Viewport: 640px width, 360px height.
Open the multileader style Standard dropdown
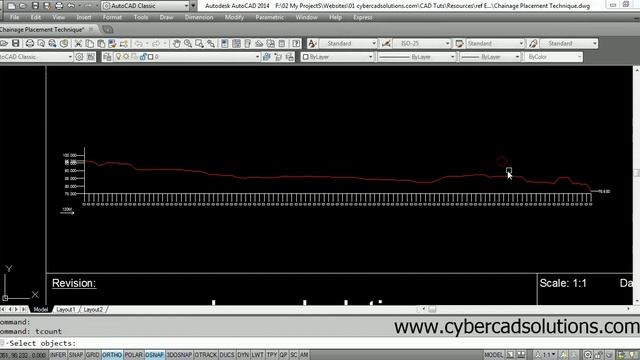click(x=569, y=43)
